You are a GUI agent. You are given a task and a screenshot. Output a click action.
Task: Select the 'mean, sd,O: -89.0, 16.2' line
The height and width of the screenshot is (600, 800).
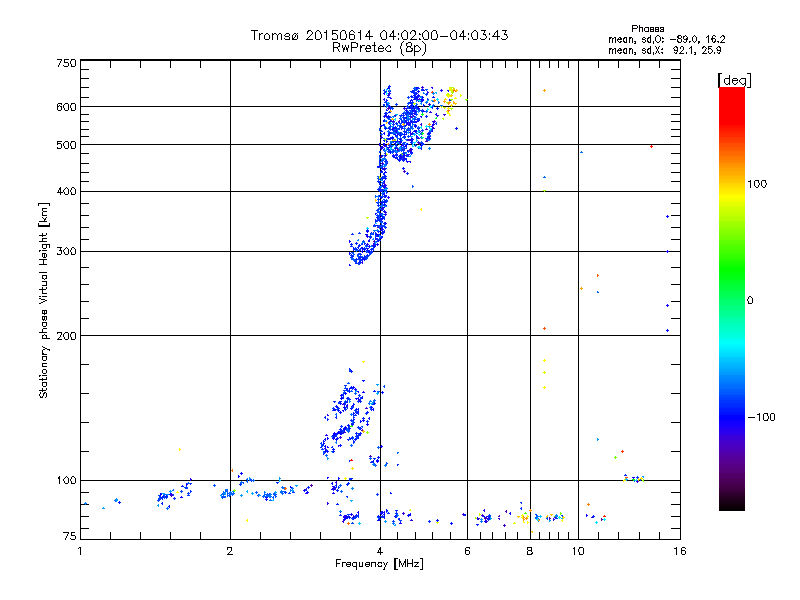click(x=666, y=39)
